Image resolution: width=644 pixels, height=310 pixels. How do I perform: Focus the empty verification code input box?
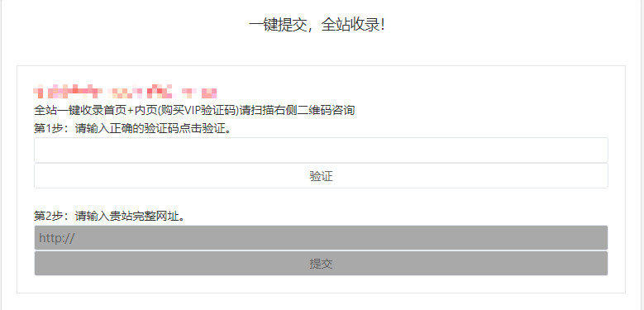(321, 150)
